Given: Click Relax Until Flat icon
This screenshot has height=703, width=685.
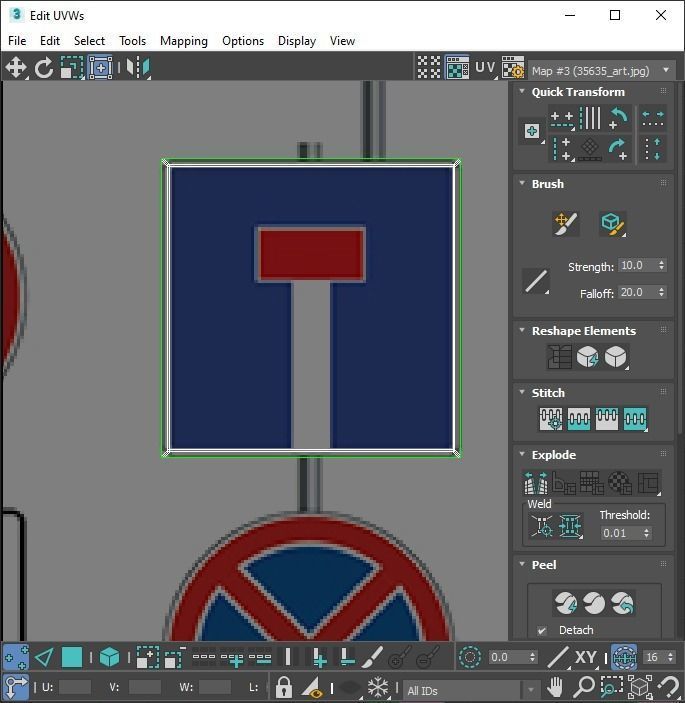Looking at the screenshot, I should point(588,357).
